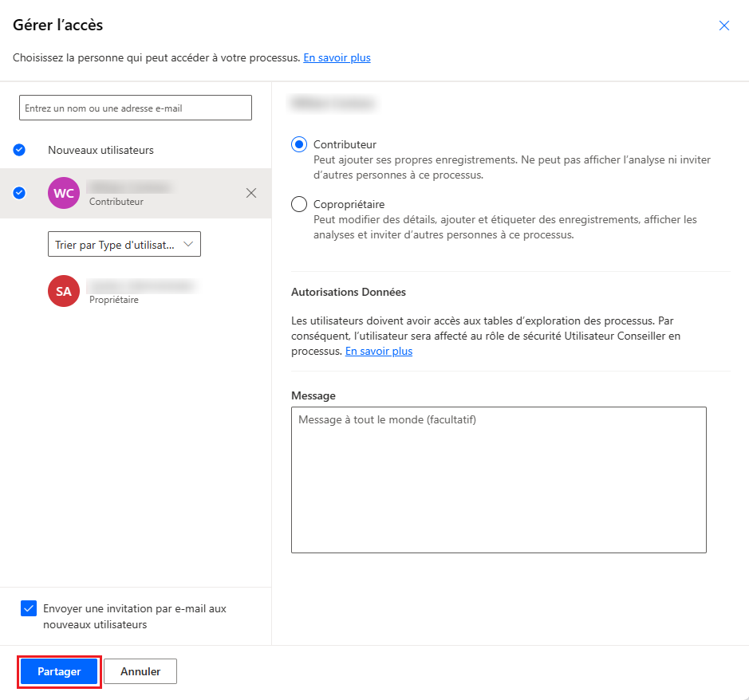Click the WC user avatar
The width and height of the screenshot is (749, 700).
pyautogui.click(x=64, y=193)
